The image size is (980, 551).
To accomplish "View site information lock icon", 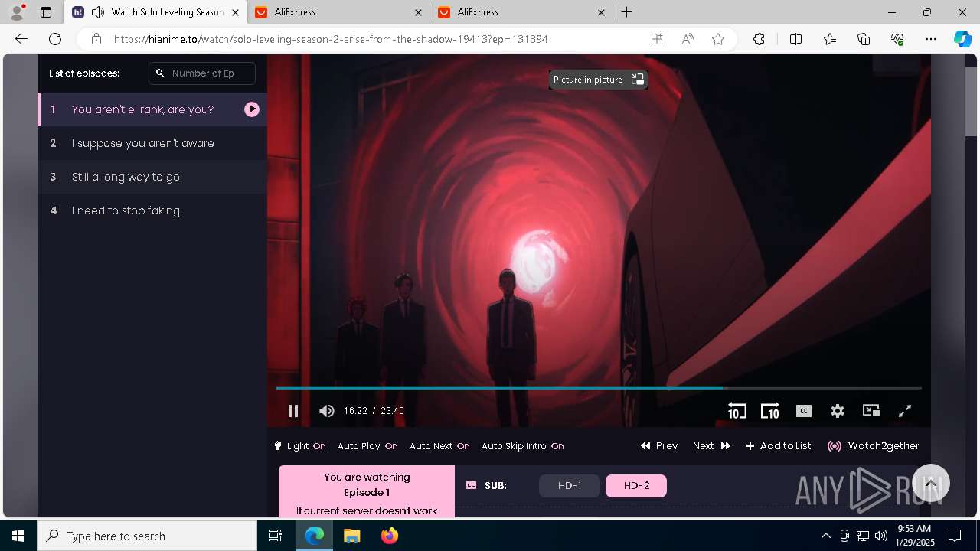I will pos(96,39).
